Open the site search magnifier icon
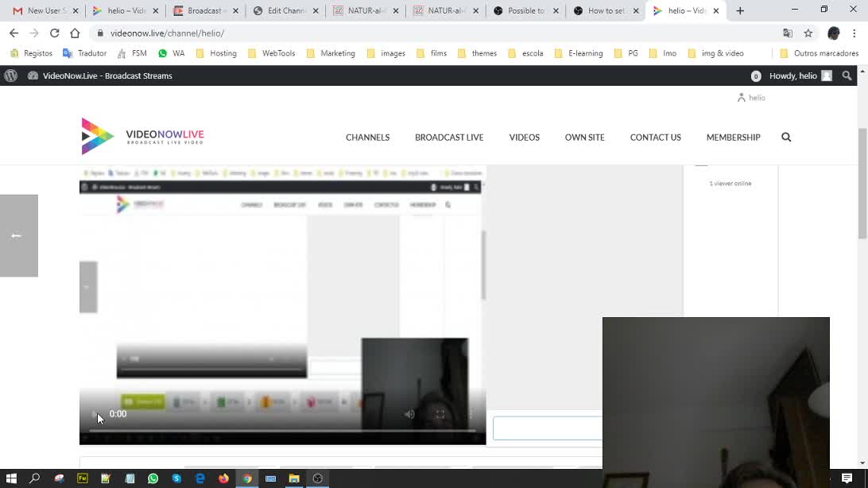 tap(786, 137)
